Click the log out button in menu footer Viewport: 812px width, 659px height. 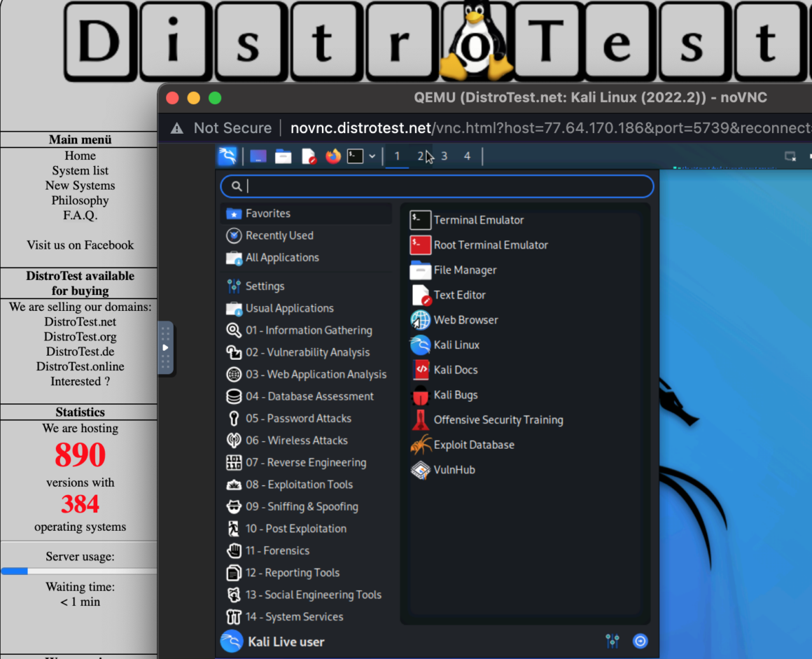[640, 641]
